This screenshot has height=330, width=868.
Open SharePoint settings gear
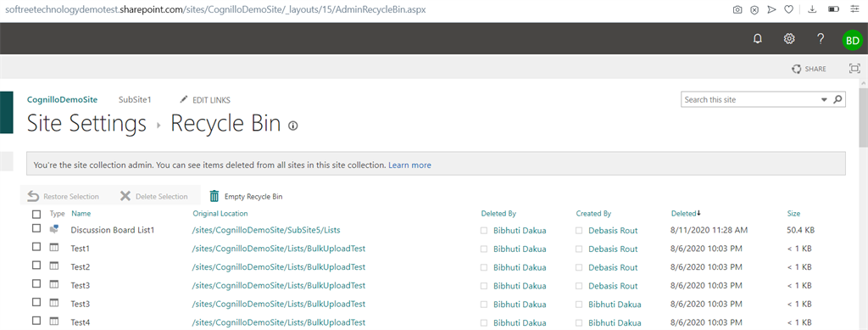pyautogui.click(x=789, y=39)
